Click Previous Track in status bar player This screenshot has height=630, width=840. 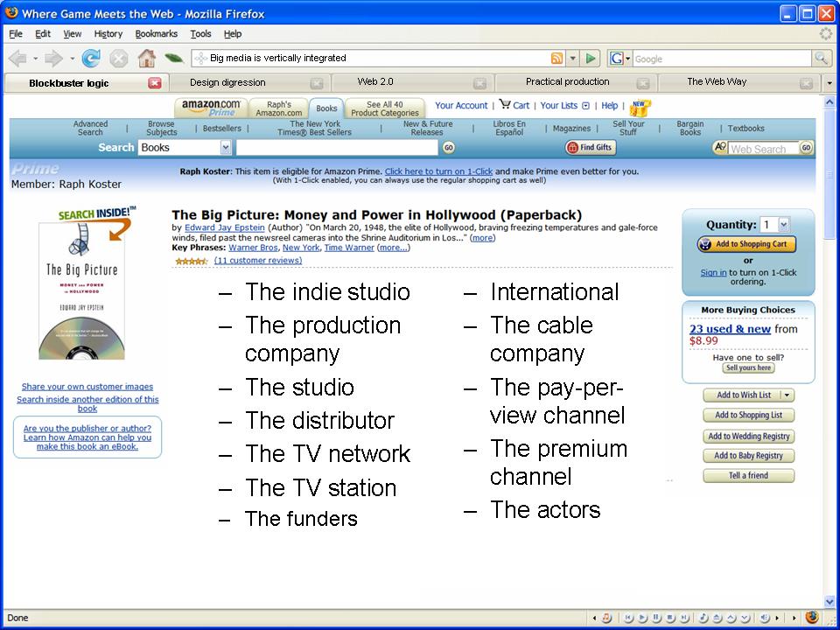pyautogui.click(x=628, y=618)
